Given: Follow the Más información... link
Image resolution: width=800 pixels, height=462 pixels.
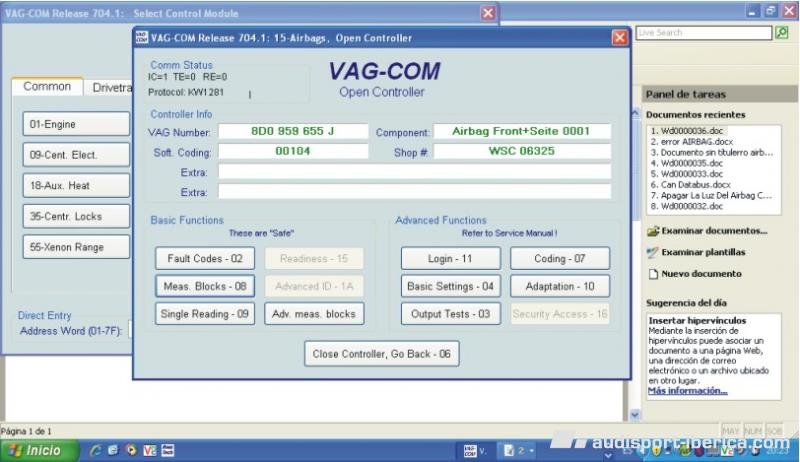Looking at the screenshot, I should [x=687, y=391].
